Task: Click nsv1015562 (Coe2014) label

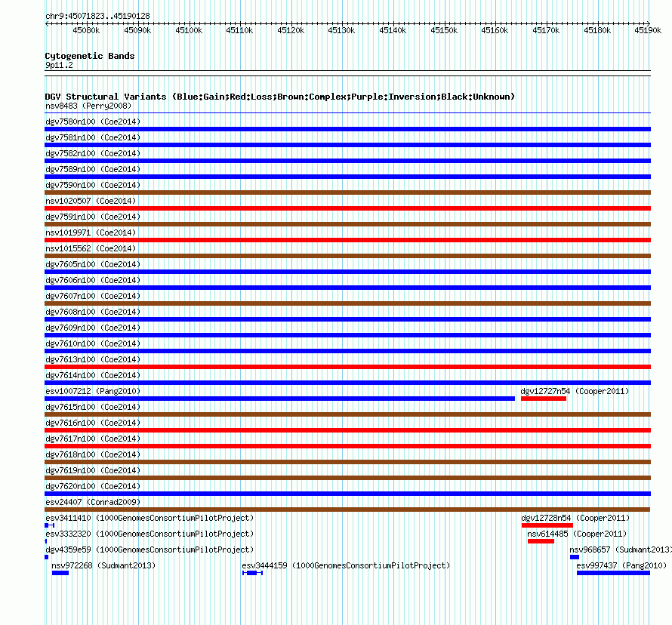Action: [x=91, y=248]
